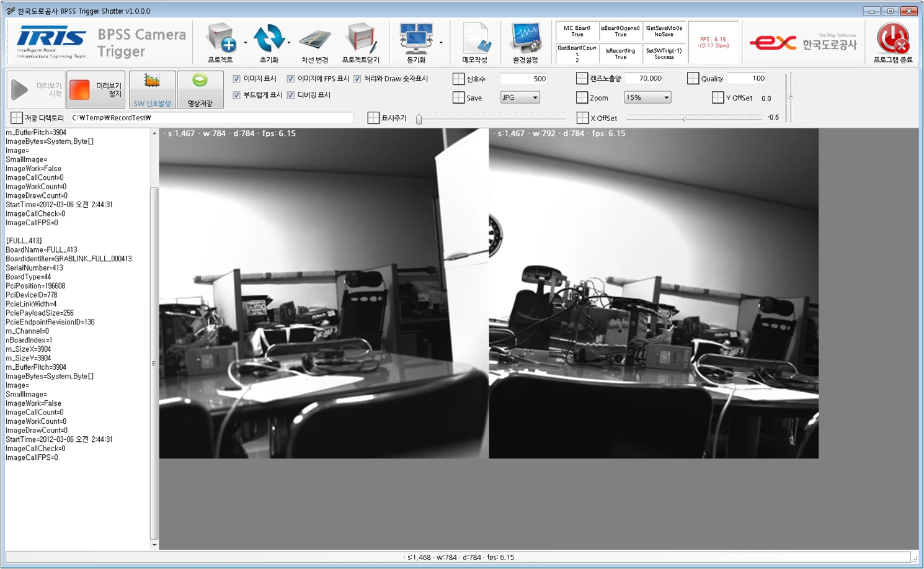Click the ex 한국도로공사 logo

click(x=804, y=42)
